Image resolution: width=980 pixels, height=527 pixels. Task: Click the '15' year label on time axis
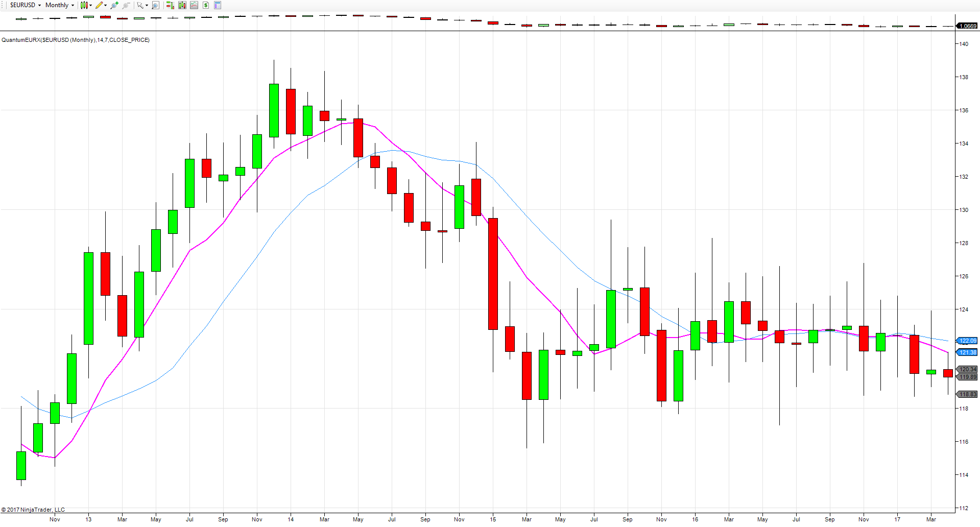point(493,519)
